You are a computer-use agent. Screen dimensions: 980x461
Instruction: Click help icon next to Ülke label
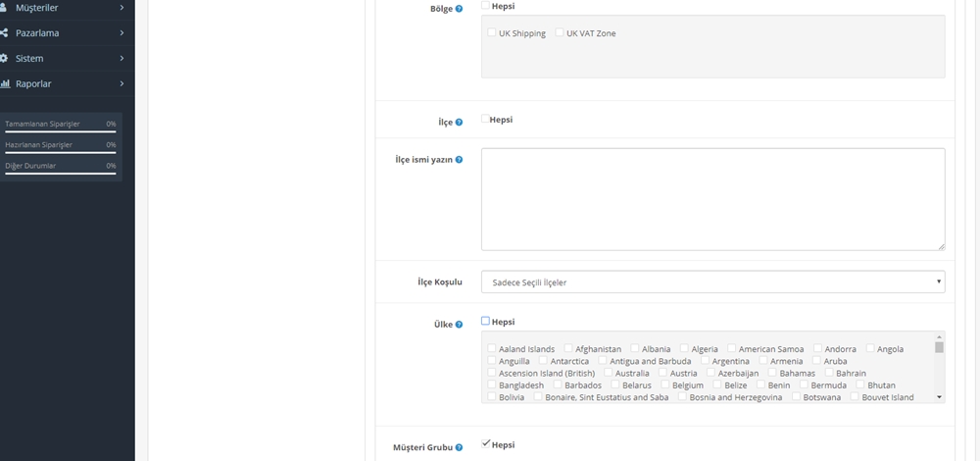459,325
